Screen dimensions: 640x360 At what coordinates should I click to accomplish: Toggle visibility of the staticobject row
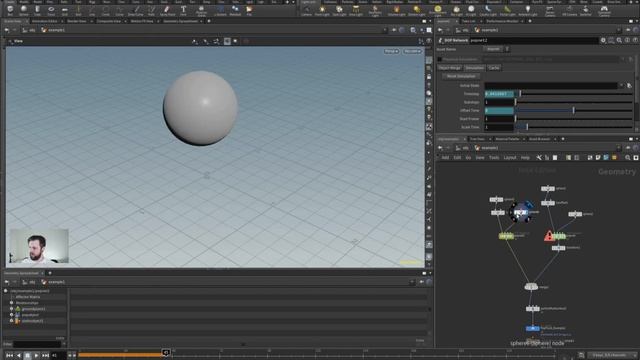pos(11,321)
